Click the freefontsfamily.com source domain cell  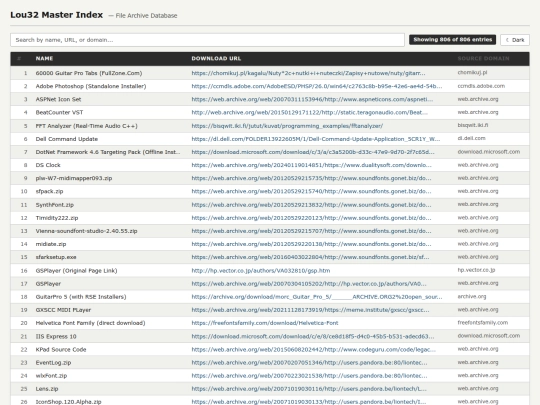[482, 323]
